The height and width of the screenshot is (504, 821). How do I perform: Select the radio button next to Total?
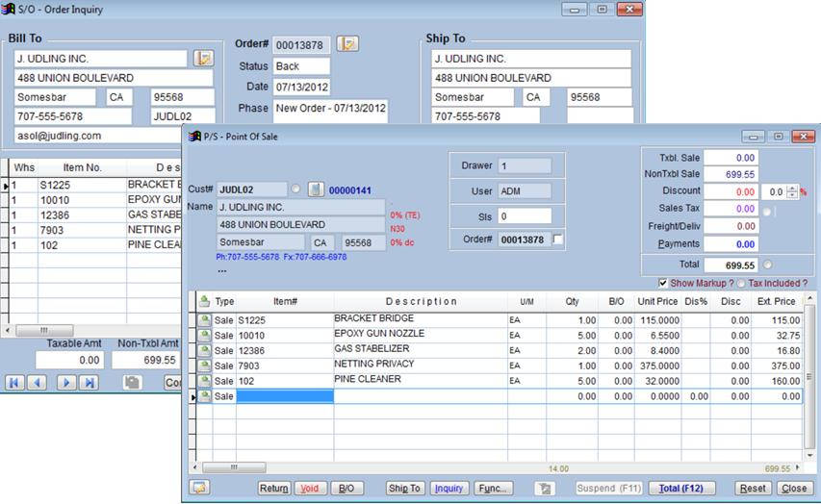pyautogui.click(x=767, y=264)
